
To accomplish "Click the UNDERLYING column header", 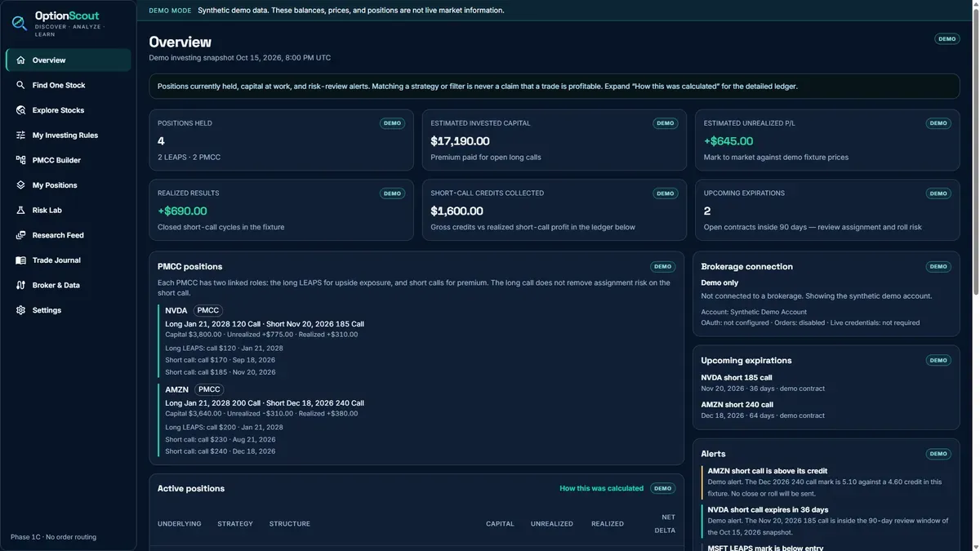I will pos(180,523).
